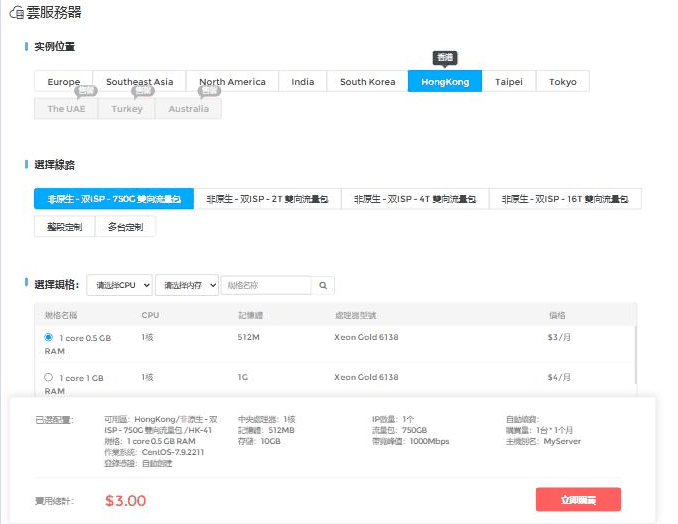Choose the Southeast Asia location tab
678x524 pixels.
(x=139, y=81)
